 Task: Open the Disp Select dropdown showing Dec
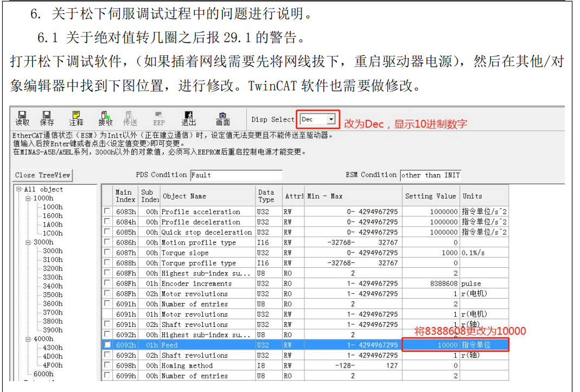[x=331, y=119]
